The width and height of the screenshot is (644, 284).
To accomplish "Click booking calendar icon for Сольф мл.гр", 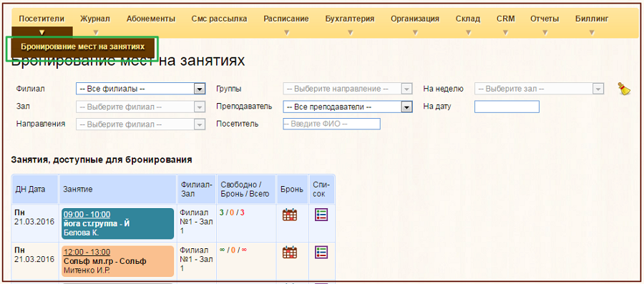I will 290,253.
